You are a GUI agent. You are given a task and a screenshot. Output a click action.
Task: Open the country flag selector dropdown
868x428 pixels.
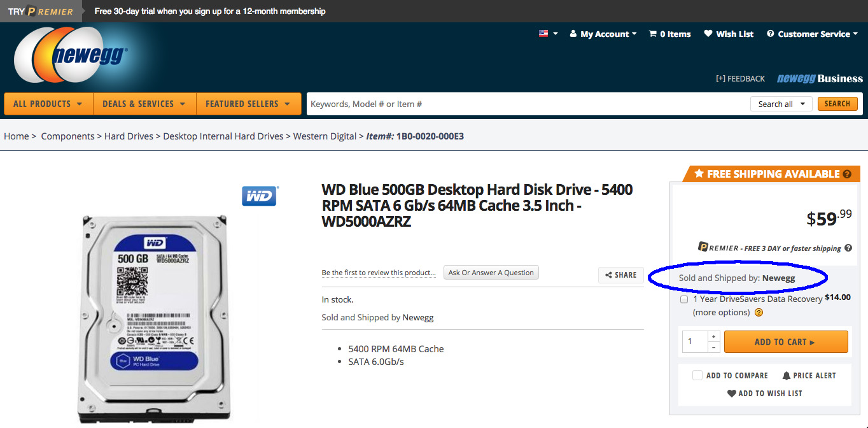[548, 34]
